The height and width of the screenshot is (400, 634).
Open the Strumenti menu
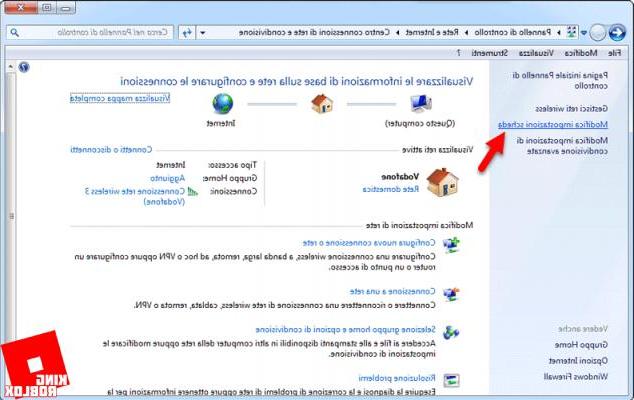pyautogui.click(x=489, y=53)
